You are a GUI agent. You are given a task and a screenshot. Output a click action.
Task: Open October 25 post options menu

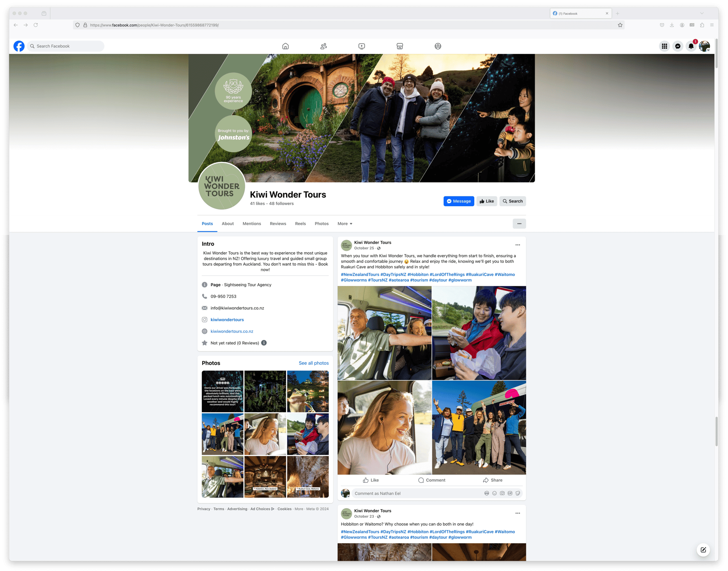(x=518, y=245)
